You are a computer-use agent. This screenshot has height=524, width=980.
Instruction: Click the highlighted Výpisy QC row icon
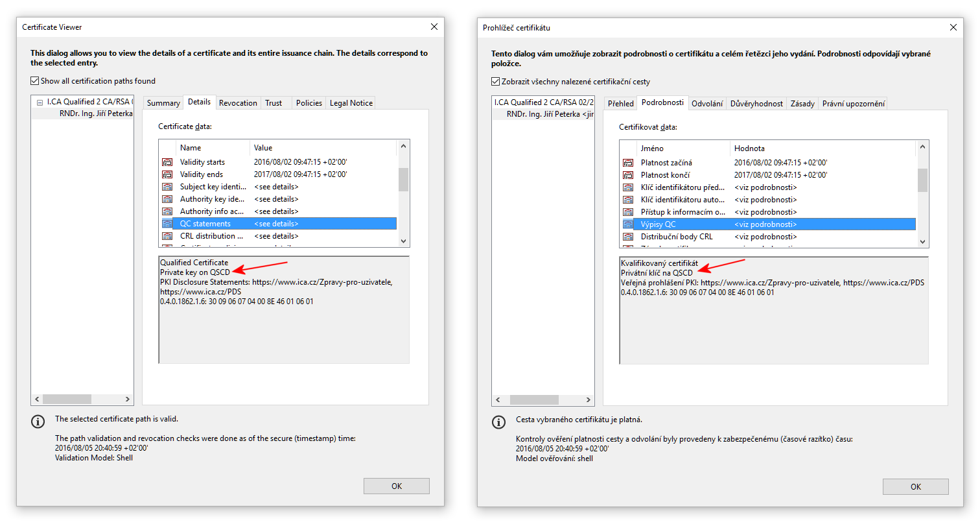[x=628, y=224]
